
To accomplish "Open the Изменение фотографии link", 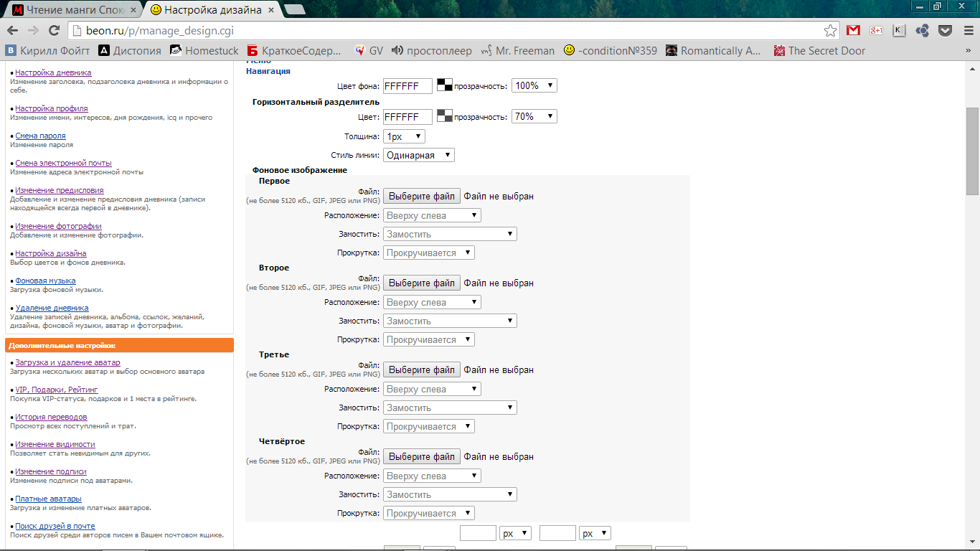I will (x=58, y=226).
